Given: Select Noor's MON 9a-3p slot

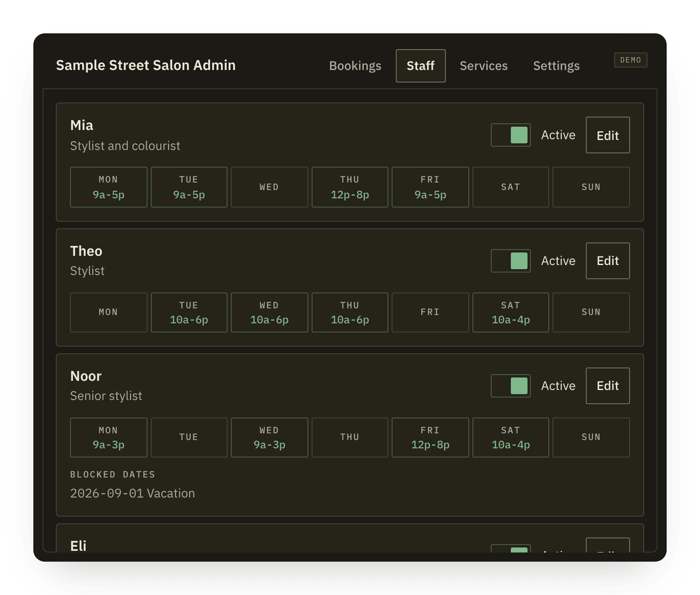Looking at the screenshot, I should (x=108, y=437).
